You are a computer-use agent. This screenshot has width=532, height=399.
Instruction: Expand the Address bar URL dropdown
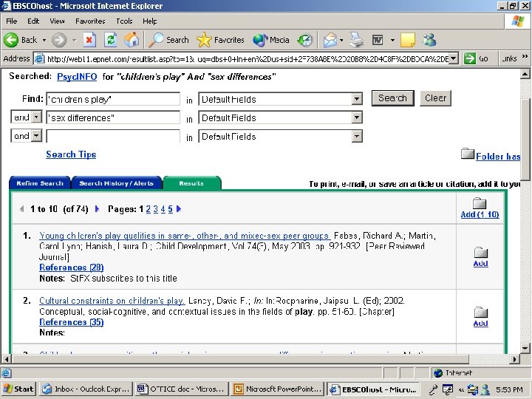click(x=454, y=58)
